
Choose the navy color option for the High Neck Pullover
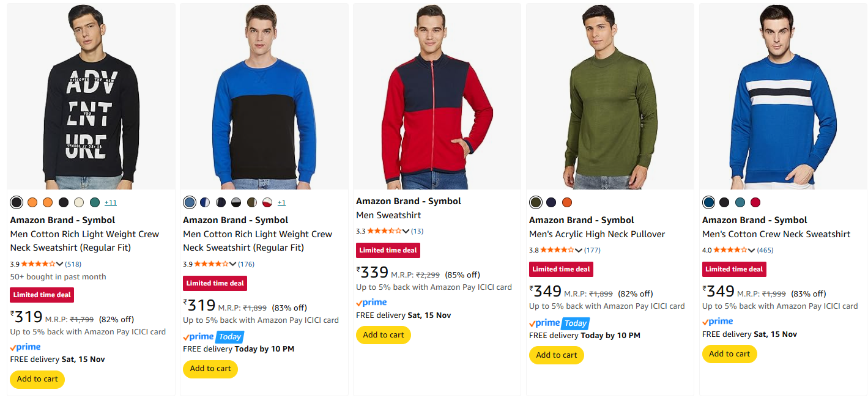pyautogui.click(x=551, y=202)
